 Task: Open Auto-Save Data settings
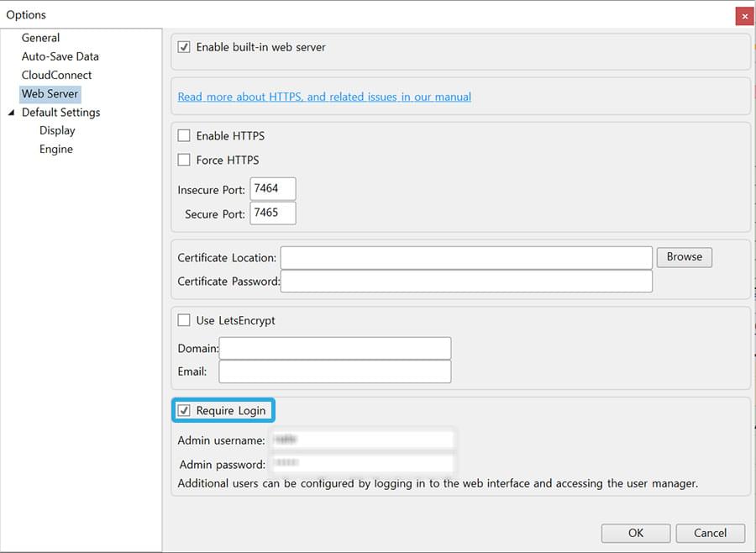coord(60,56)
